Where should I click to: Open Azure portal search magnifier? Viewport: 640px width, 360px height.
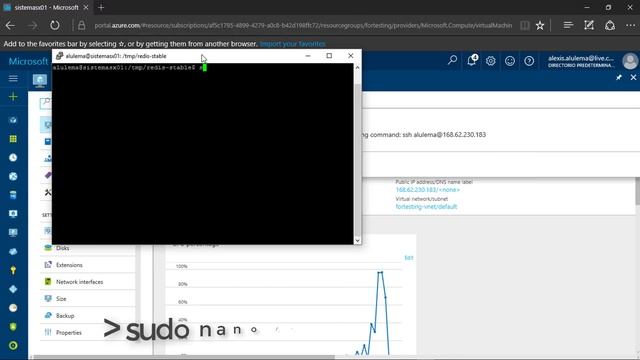[452, 60]
